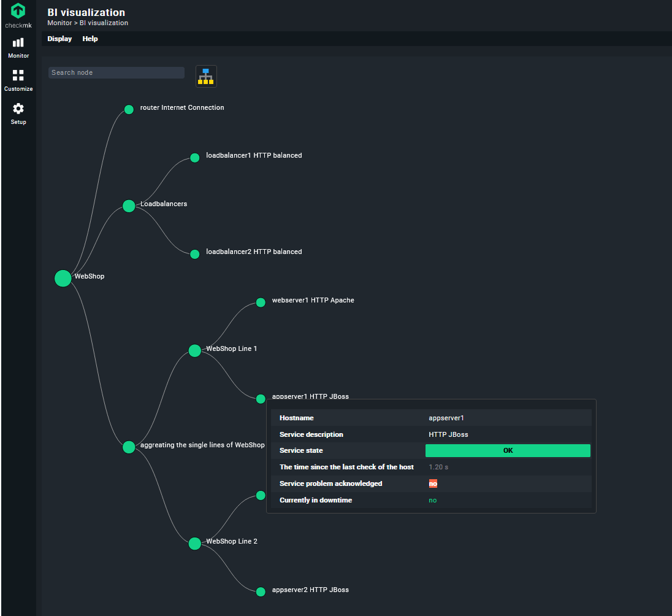Click the appserver1 hostname value in tooltip
The image size is (672, 616).
click(446, 418)
